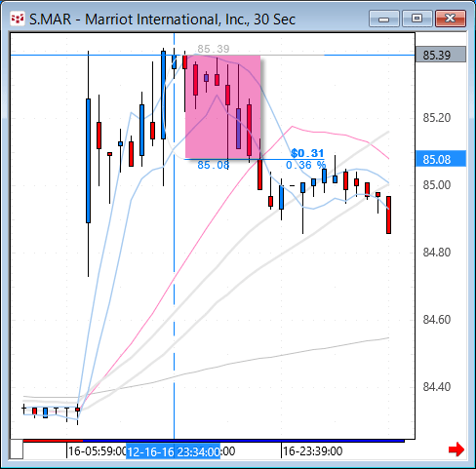Click the 85.20 price axis label

[x=437, y=118]
